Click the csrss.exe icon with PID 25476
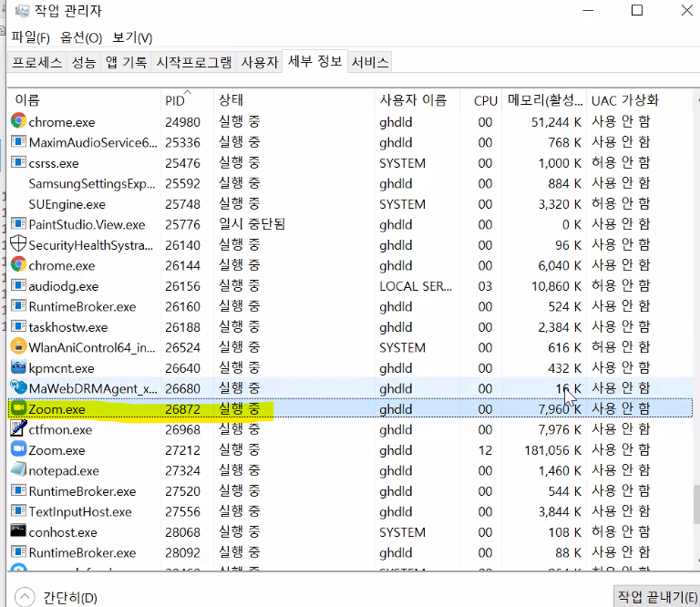The height and width of the screenshot is (607, 700). click(x=18, y=162)
